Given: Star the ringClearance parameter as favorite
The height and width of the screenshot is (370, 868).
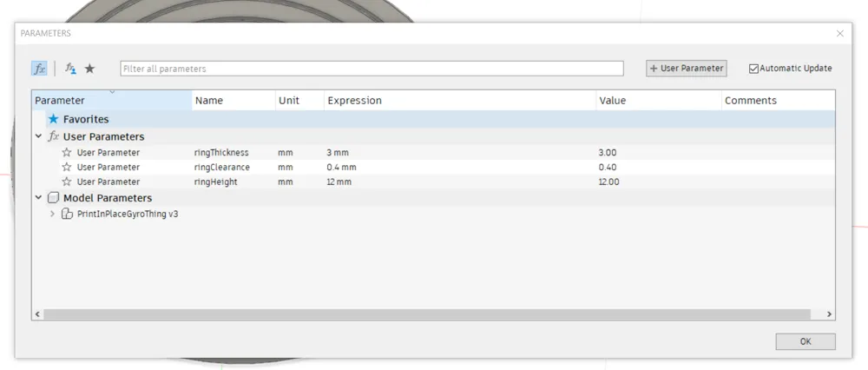Looking at the screenshot, I should (x=67, y=168).
